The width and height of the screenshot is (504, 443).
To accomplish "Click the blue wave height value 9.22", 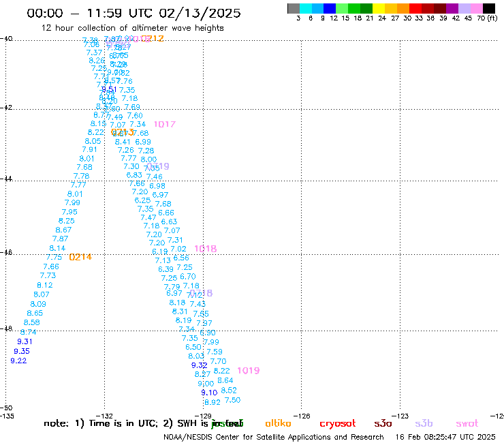I will click(18, 361).
